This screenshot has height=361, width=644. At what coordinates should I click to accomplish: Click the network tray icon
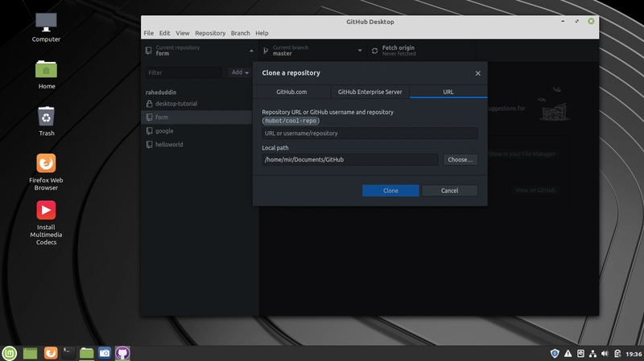tap(592, 354)
